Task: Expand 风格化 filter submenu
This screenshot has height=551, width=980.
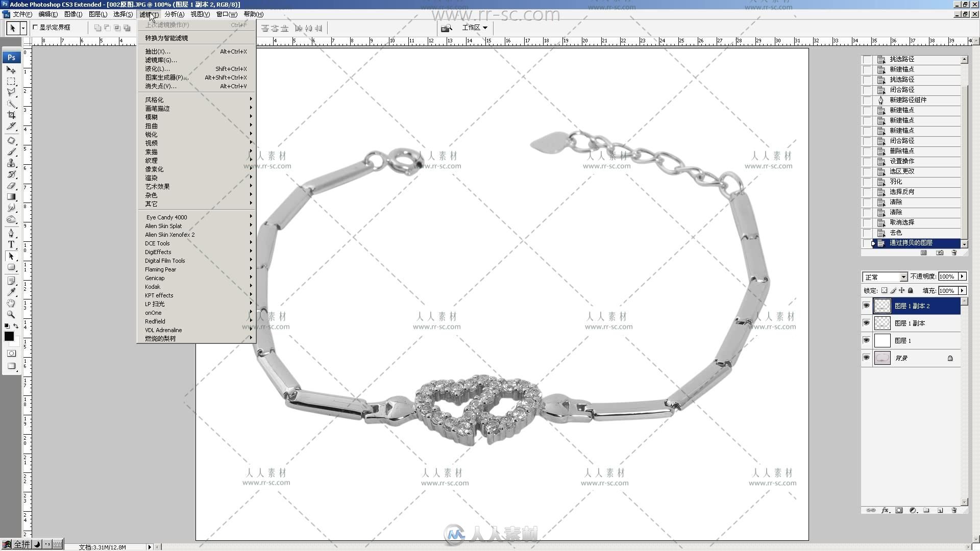Action: click(197, 99)
